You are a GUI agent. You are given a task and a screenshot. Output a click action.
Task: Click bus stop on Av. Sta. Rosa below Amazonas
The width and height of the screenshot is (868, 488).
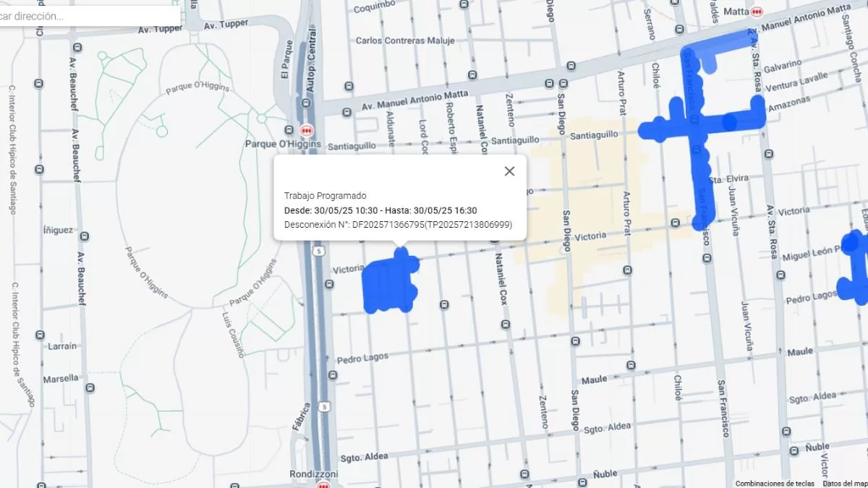[767, 154]
